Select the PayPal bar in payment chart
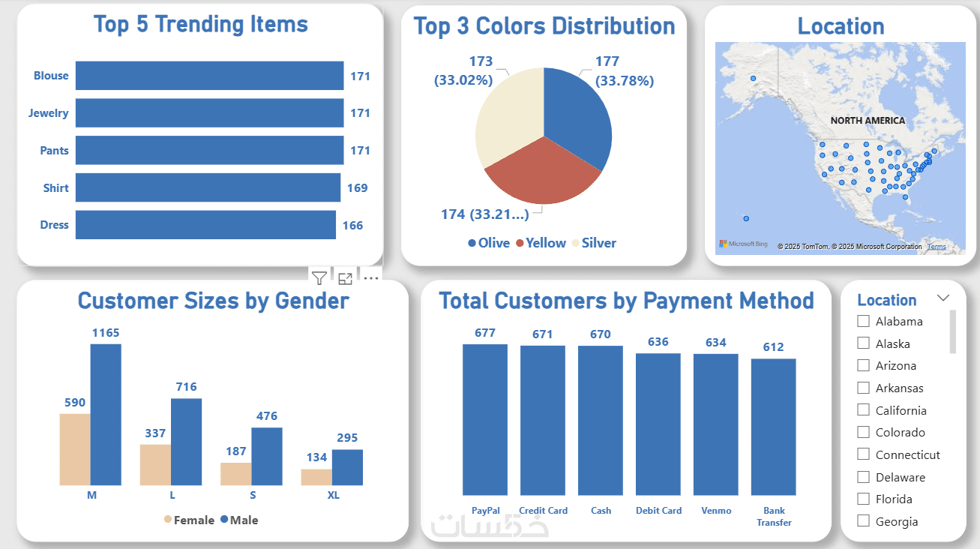The width and height of the screenshot is (980, 549). [x=485, y=420]
